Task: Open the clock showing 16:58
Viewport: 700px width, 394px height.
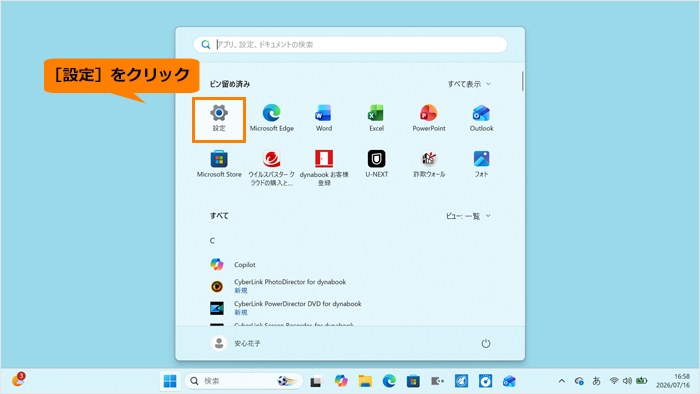Action: pos(673,381)
